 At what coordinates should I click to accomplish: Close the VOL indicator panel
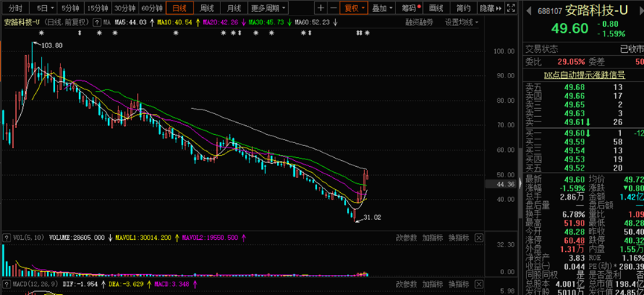click(x=479, y=238)
